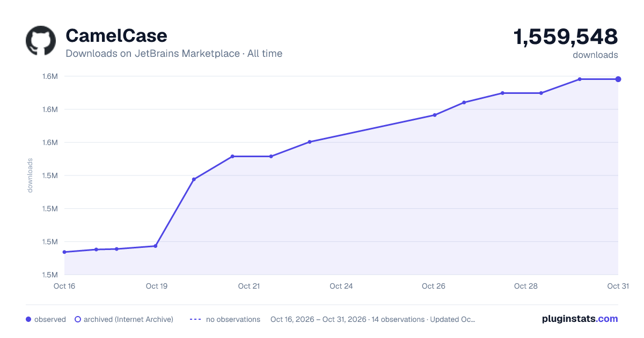
Task: Click the 'archived (Internet Archive)' legend label
Action: click(128, 319)
